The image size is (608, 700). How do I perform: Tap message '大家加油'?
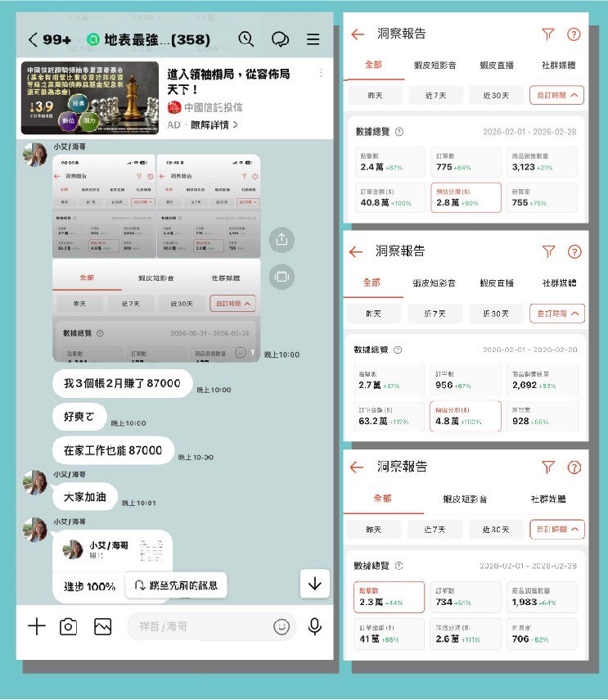point(85,497)
